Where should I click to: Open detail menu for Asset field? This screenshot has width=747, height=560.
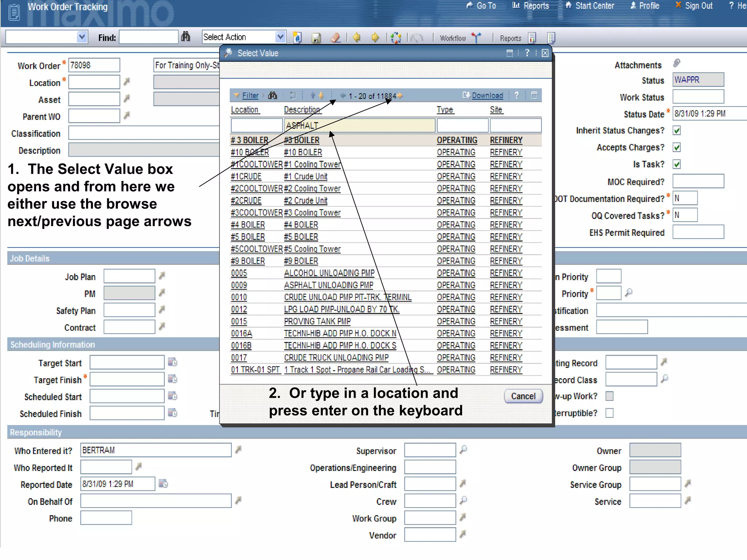pos(127,98)
